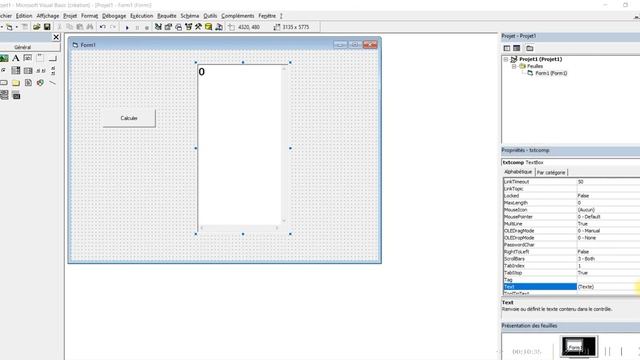Click the Open Project toolbar icon
The height and width of the screenshot is (360, 640).
point(36,27)
